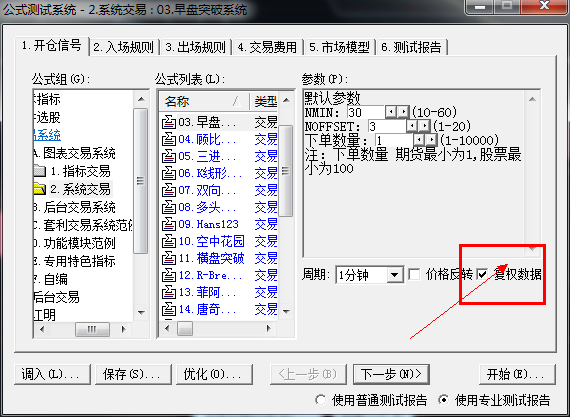Click the formula icon beside 06.K线形
The image size is (570, 417).
click(169, 173)
